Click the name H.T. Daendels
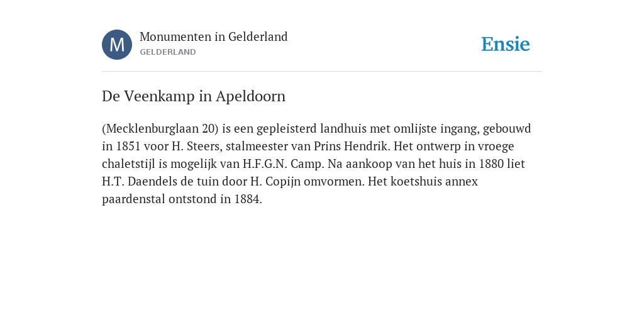 click(x=139, y=182)
